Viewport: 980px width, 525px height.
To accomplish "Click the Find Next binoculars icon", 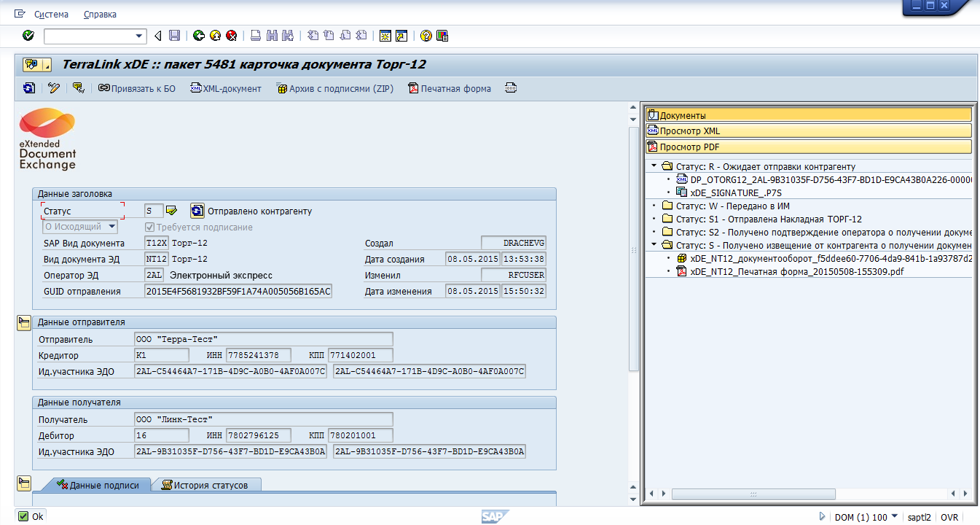I will (x=288, y=36).
